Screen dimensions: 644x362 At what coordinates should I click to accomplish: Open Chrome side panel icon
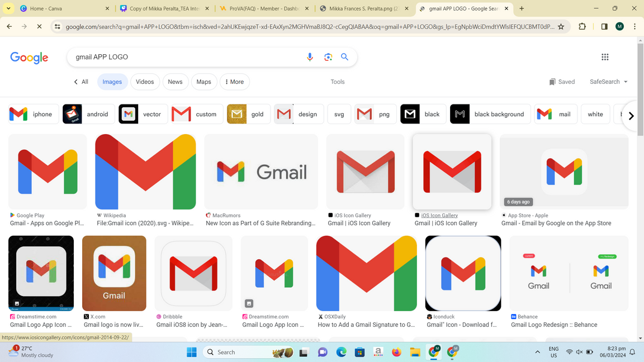click(604, 27)
